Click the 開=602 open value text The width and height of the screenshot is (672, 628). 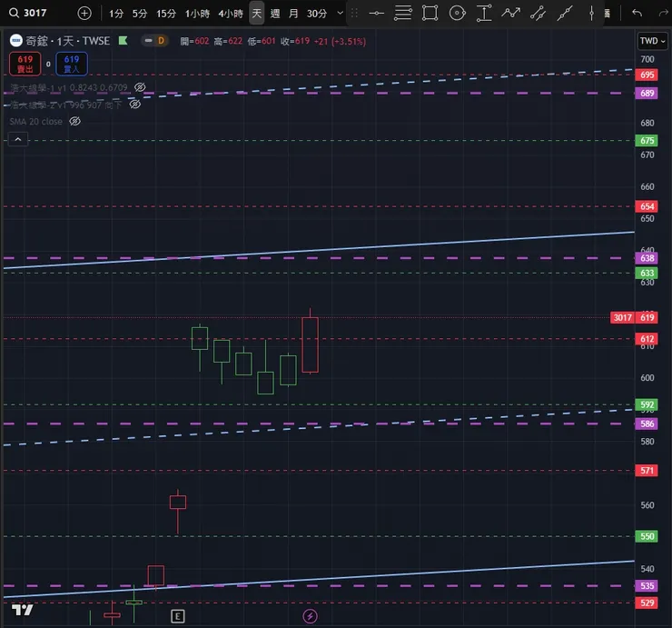194,41
